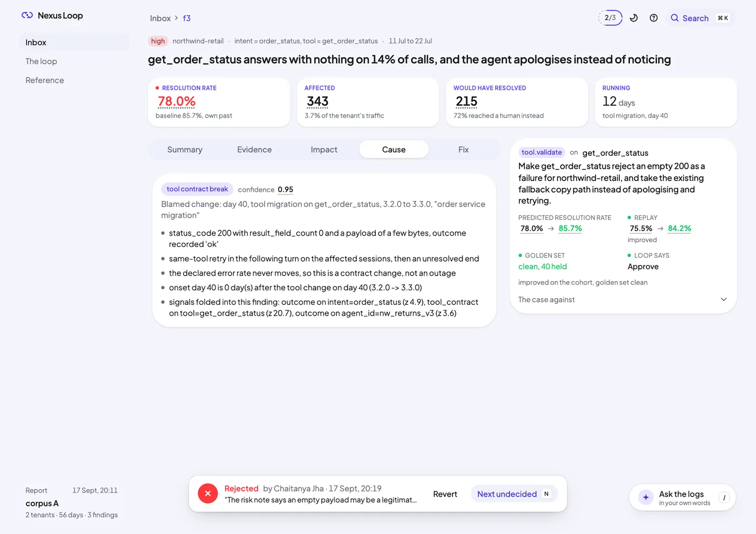This screenshot has width=756, height=534.
Task: Open Reference in the sidebar
Action: click(x=75, y=80)
